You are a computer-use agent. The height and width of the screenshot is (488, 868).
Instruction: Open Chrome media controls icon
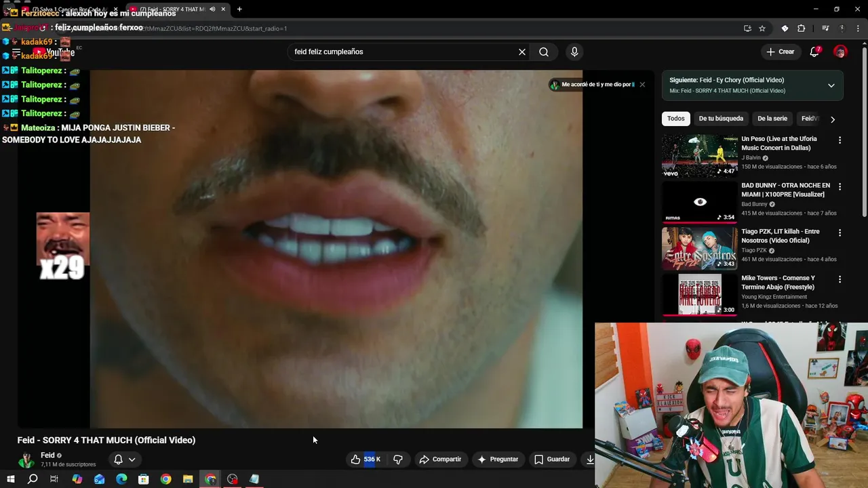click(825, 28)
